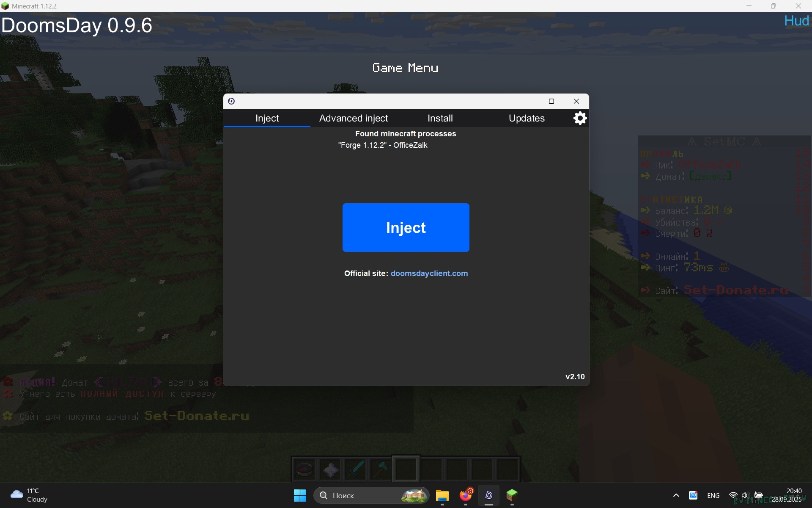Screen dimensions: 812x508
Task: Switch to the Minecraft taskbar icon
Action: pos(512,495)
